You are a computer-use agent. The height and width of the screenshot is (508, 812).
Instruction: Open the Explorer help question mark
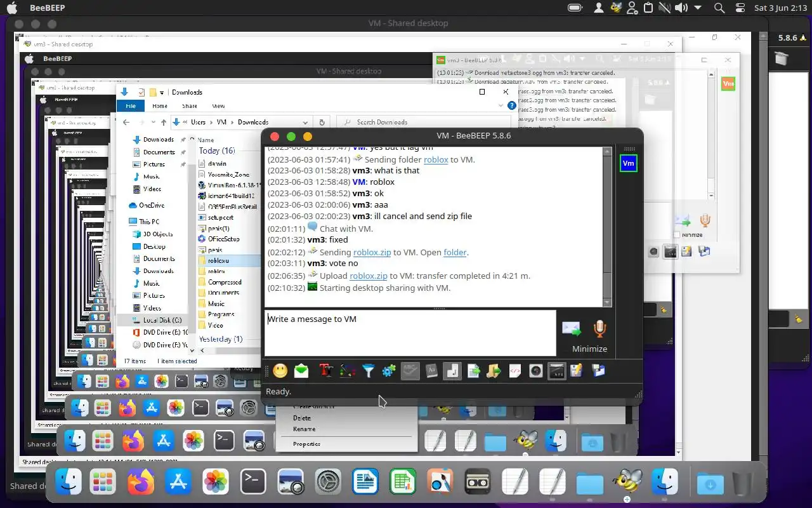(511, 105)
